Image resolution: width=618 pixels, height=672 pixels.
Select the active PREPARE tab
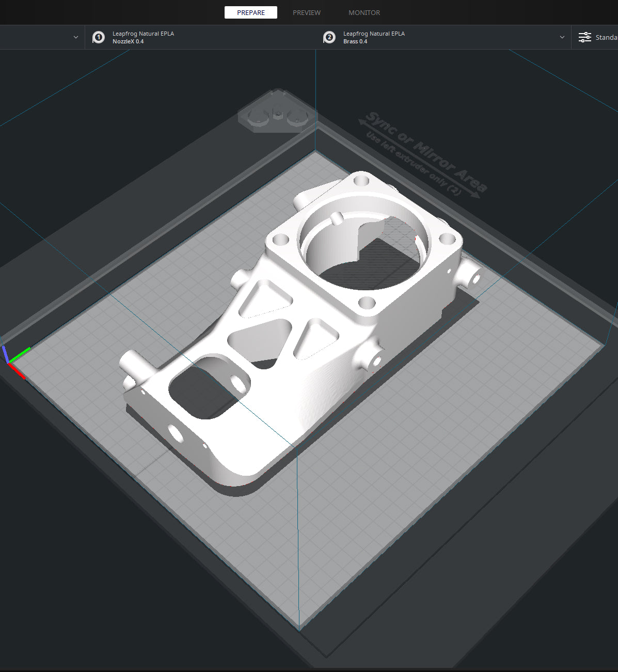250,12
